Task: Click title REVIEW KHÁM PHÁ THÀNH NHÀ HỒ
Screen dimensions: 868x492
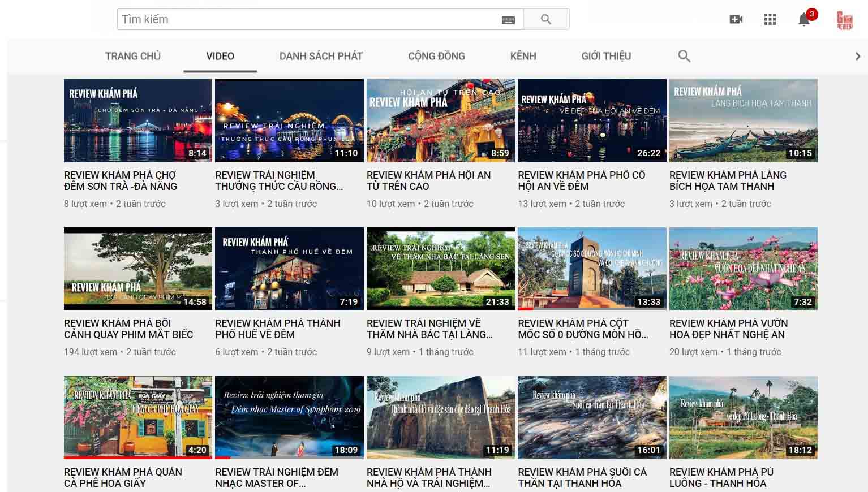Action: [429, 477]
